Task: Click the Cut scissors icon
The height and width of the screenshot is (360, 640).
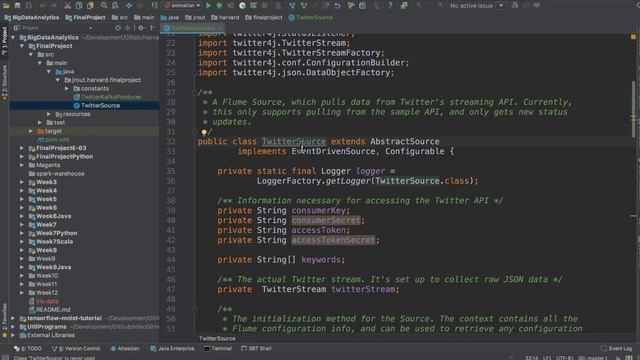Action: point(68,6)
